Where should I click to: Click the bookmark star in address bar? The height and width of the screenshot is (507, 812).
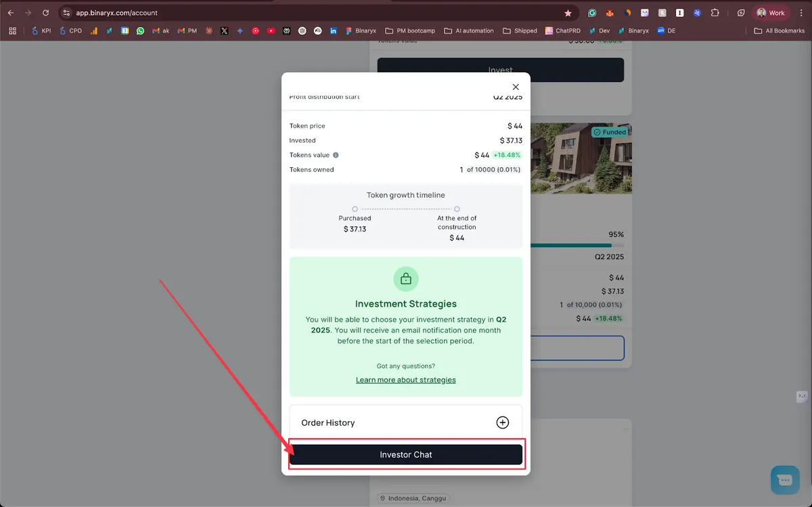click(x=568, y=13)
